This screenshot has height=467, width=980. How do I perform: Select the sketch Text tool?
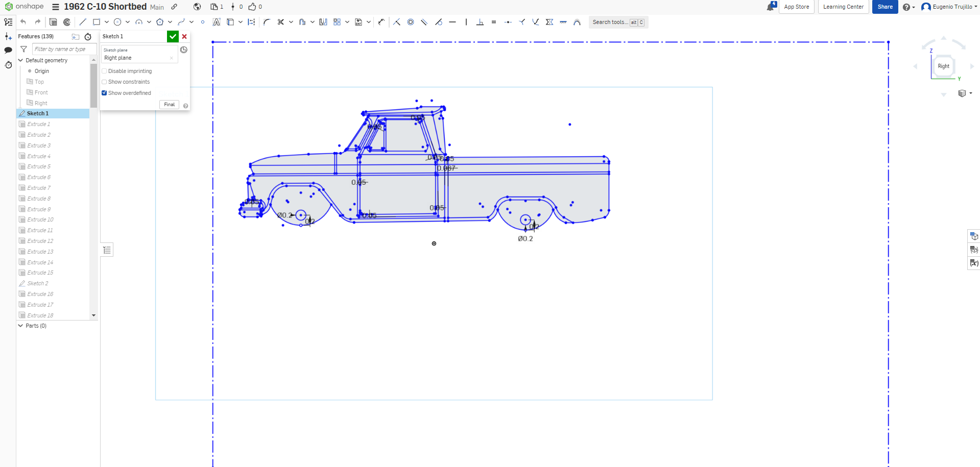[217, 22]
